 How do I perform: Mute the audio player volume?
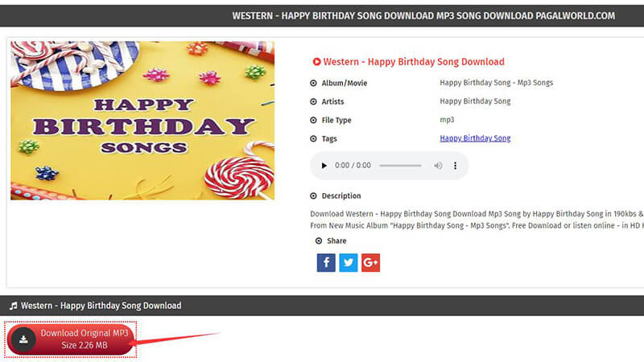click(x=438, y=166)
